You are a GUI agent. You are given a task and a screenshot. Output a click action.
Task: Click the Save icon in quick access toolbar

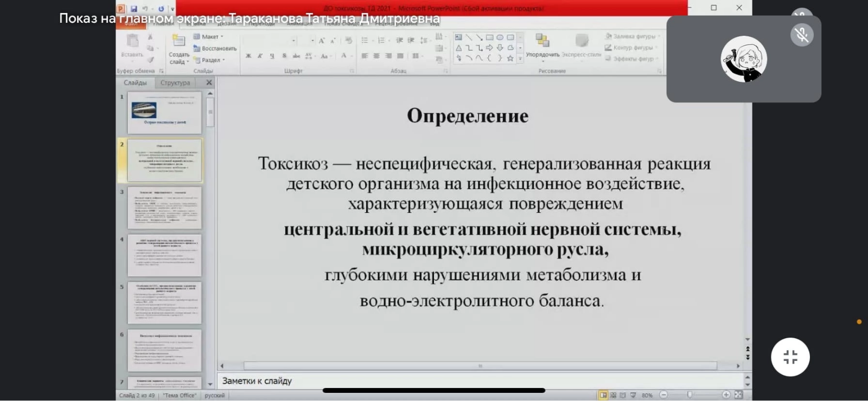click(133, 9)
